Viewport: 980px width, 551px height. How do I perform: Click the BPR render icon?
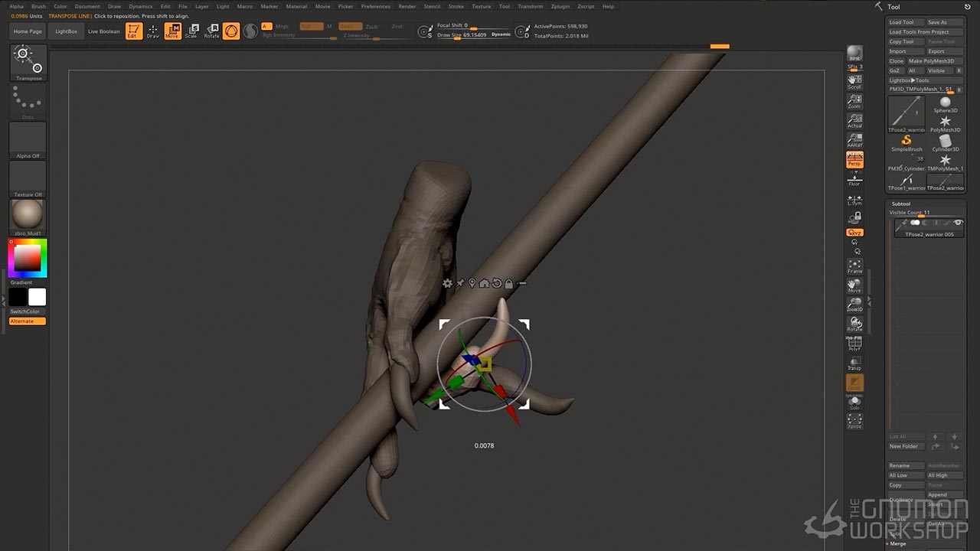point(854,54)
